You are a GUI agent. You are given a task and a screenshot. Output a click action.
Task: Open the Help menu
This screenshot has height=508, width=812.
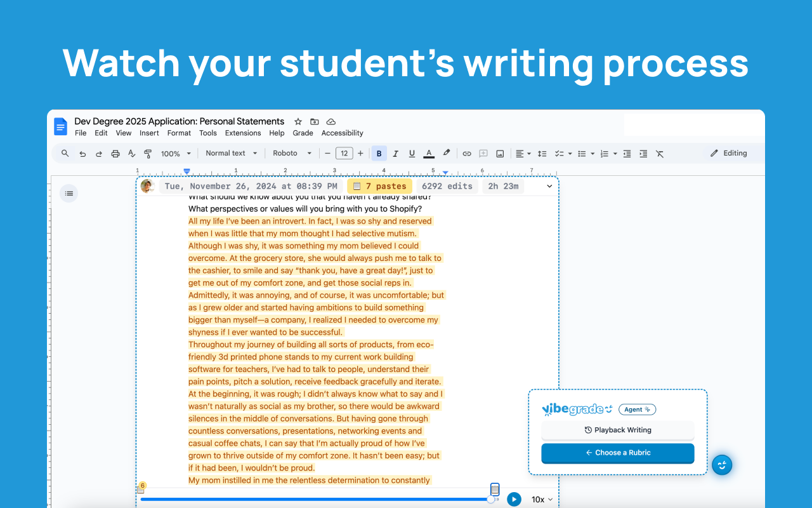(277, 133)
